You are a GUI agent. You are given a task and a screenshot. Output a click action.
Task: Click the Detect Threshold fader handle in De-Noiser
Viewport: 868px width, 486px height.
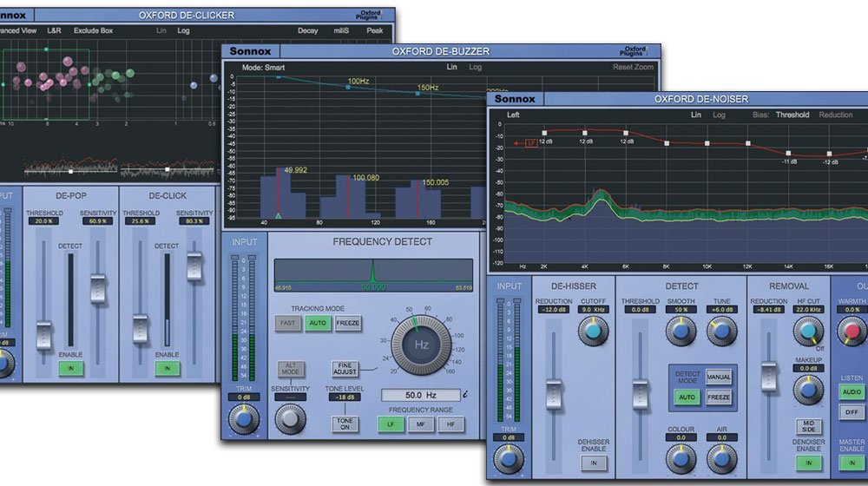(x=641, y=395)
